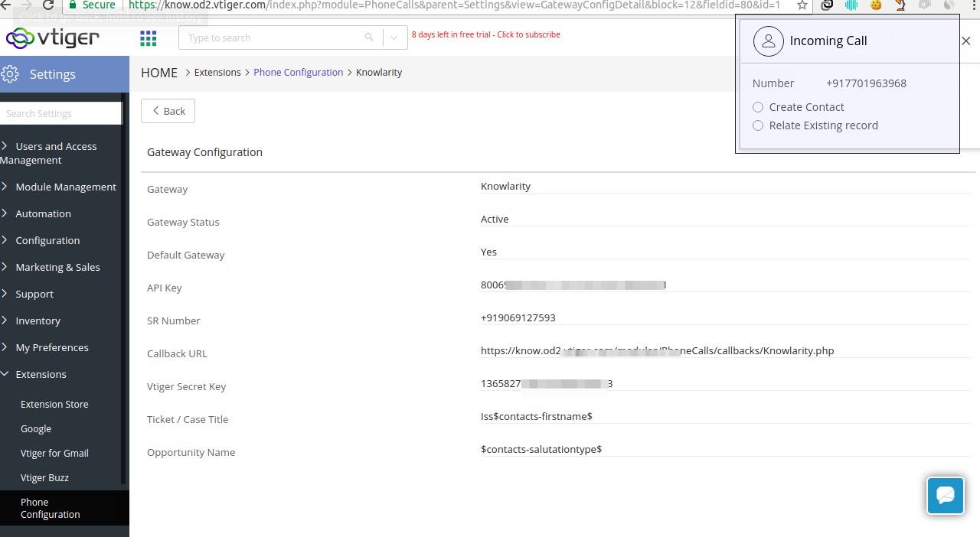Focus the 'Type to search' field
980x537 pixels.
tap(273, 37)
